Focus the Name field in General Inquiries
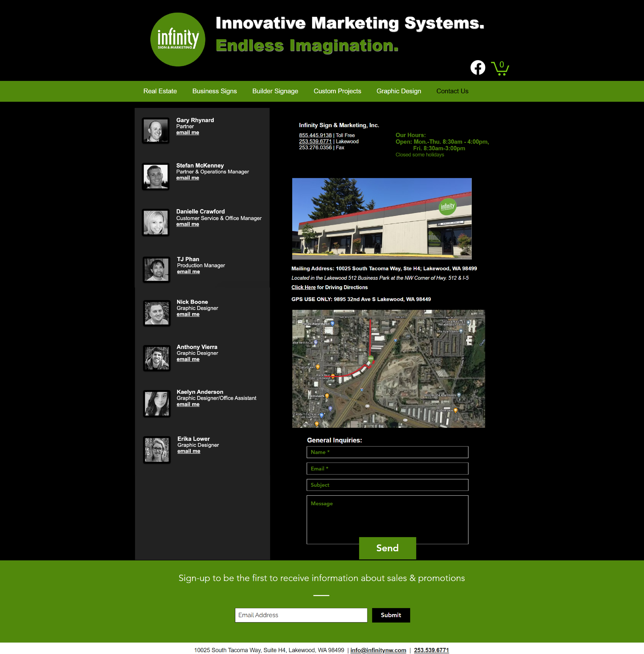This screenshot has width=644, height=654. [x=387, y=452]
